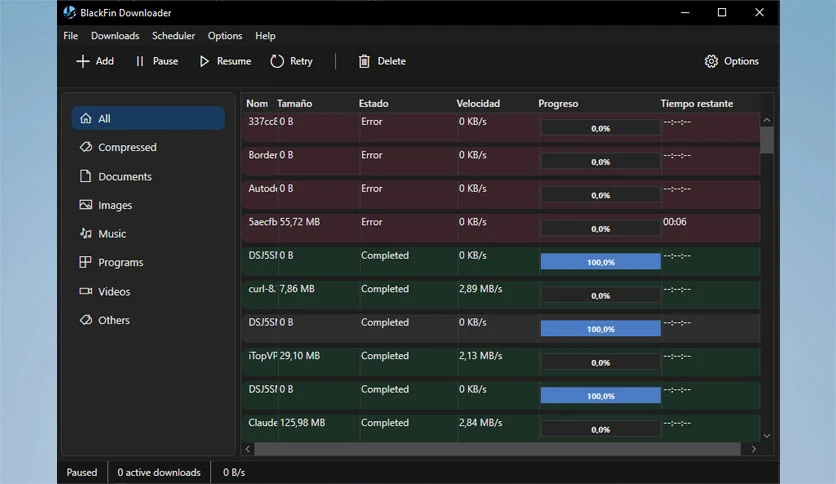
Task: Click the vertical scrollbar up arrow
Action: (x=767, y=120)
